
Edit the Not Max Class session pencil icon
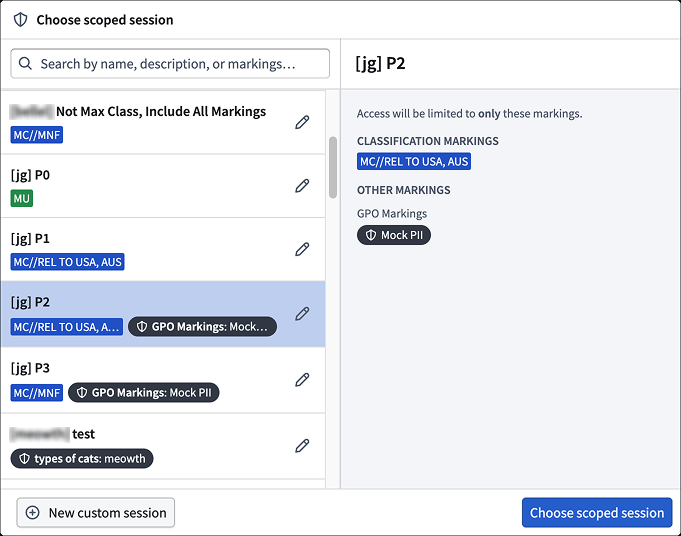(x=302, y=122)
